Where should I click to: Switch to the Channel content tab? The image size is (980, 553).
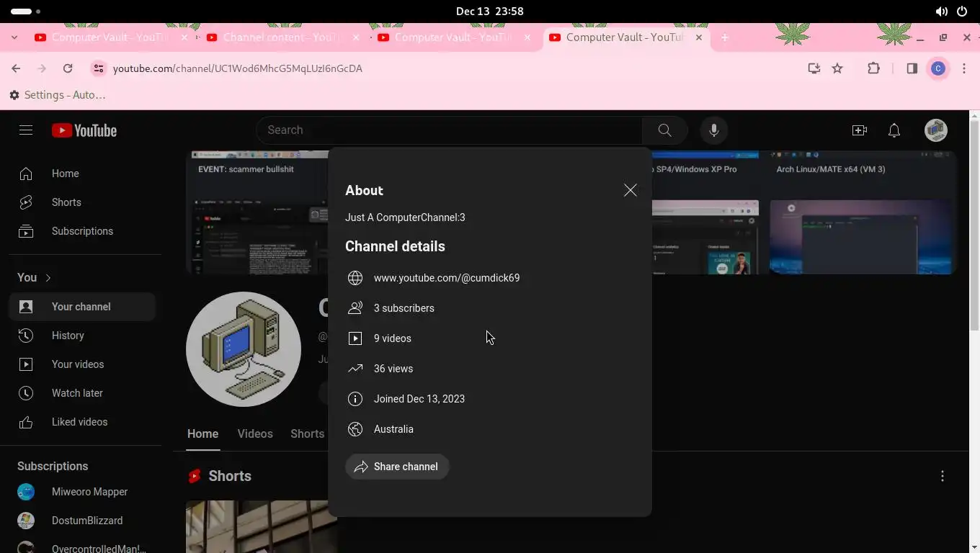(281, 37)
